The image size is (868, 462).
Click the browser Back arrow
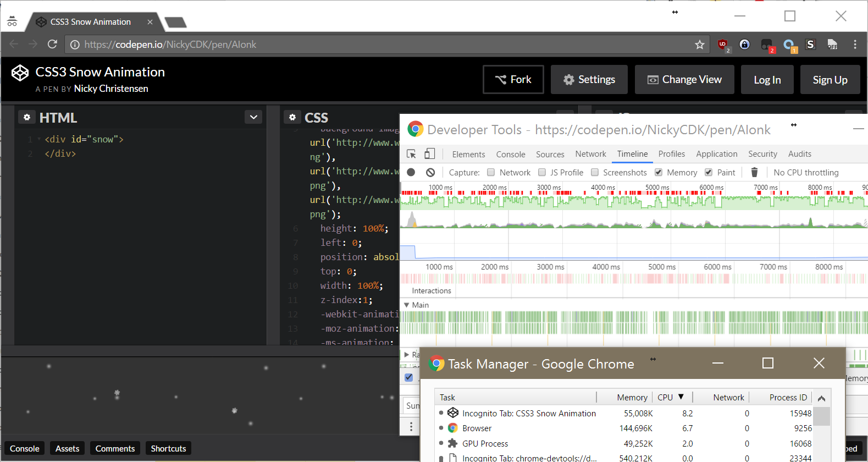[14, 44]
